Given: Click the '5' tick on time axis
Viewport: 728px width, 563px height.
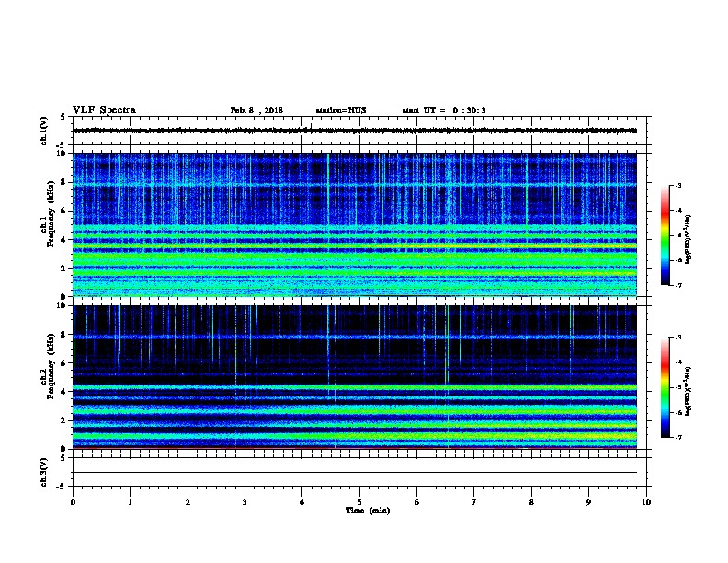Looking at the screenshot, I should click(x=359, y=501).
